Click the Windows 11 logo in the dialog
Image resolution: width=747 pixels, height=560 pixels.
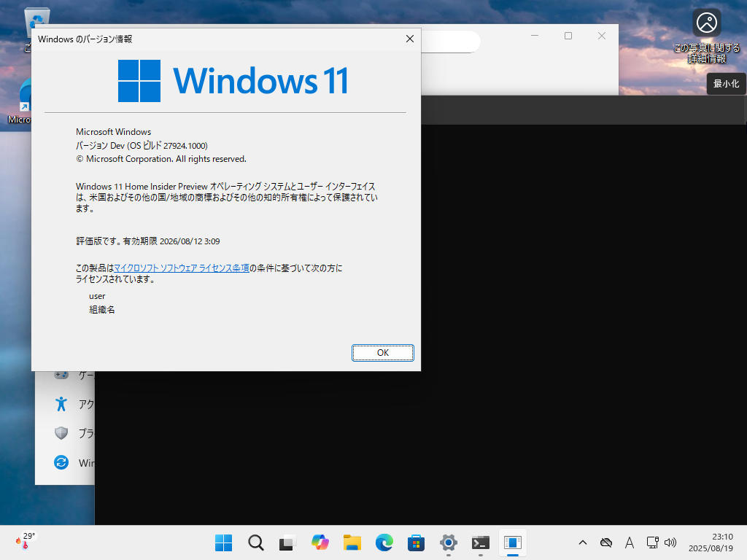click(x=233, y=81)
